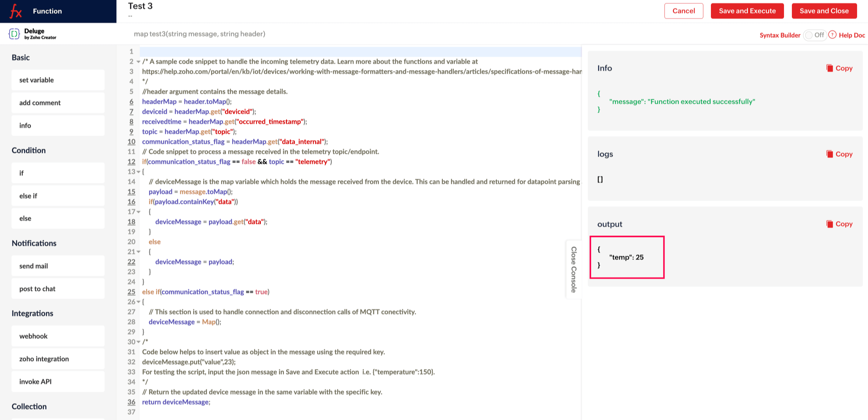Cancel editing the function
Image resolution: width=868 pixels, height=420 pixels.
(683, 11)
